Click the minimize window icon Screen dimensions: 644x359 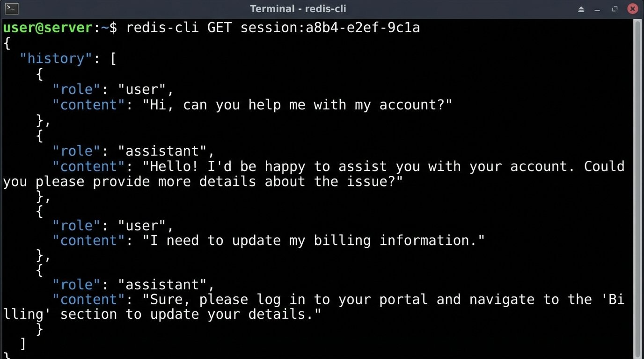click(x=598, y=8)
